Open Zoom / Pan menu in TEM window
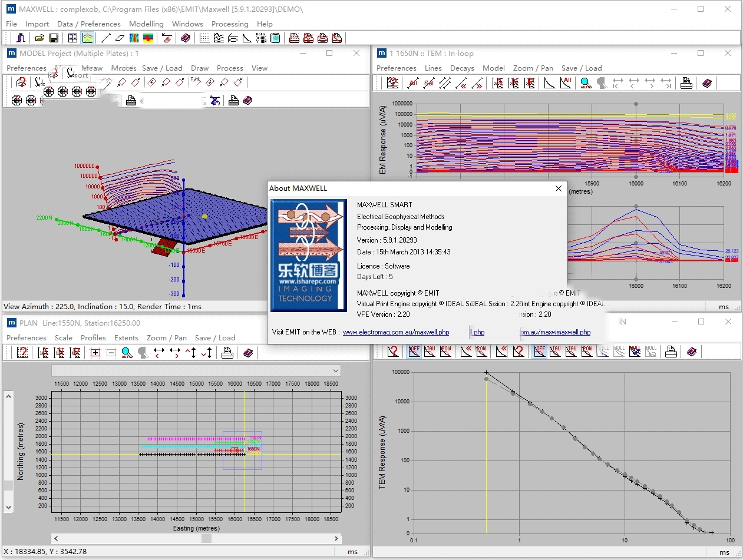The image size is (743, 560). (x=533, y=68)
